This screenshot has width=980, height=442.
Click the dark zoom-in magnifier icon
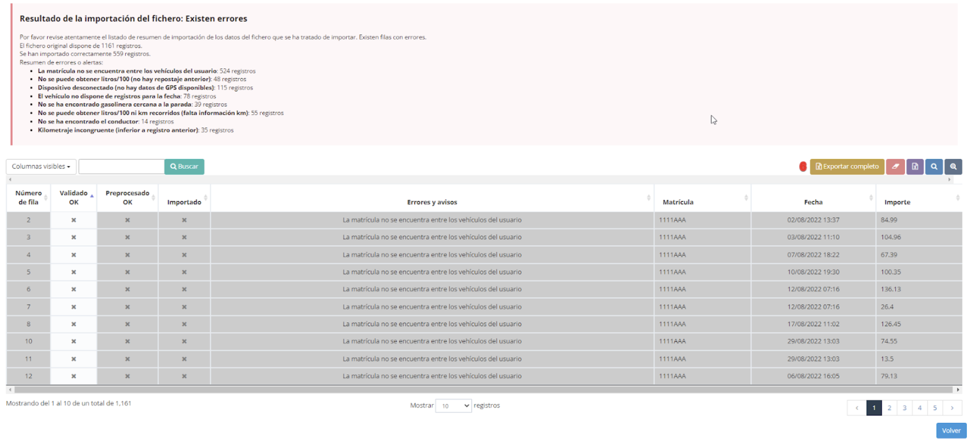click(953, 167)
